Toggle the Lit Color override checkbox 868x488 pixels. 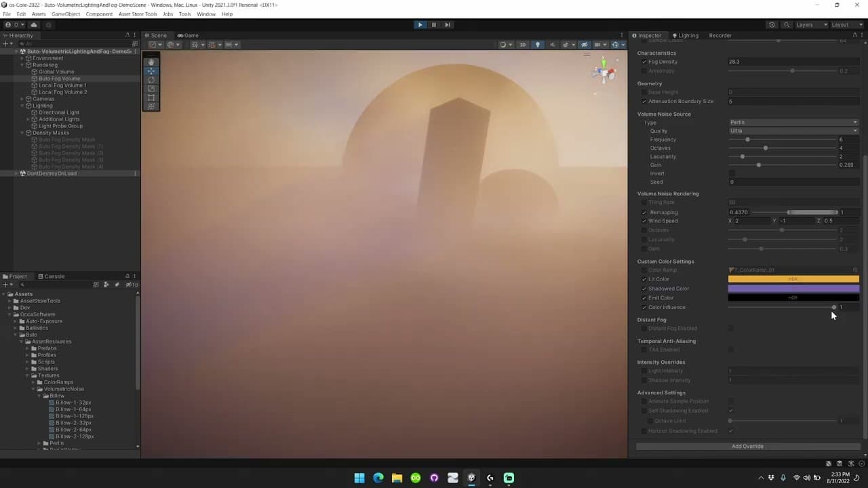[x=644, y=279]
